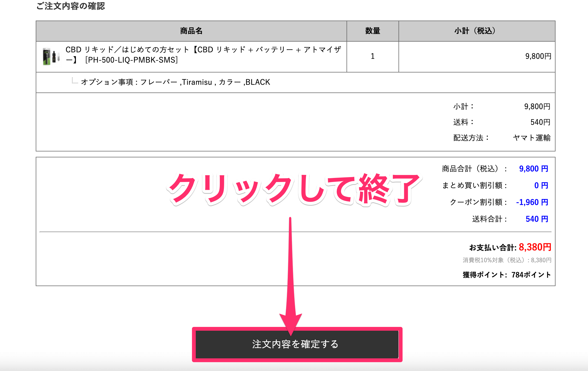
Task: Click the blue 商品合計 9,800 円 amount
Action: click(533, 169)
